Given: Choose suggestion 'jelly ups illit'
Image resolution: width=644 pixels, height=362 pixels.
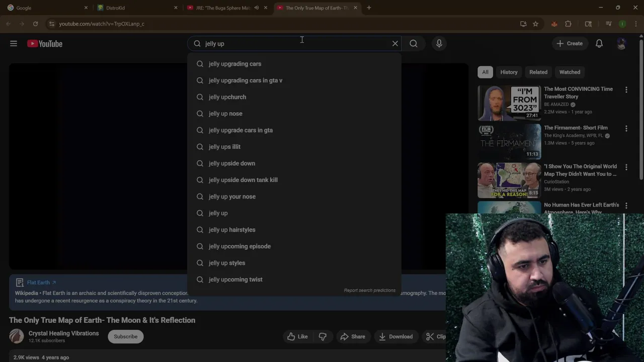Looking at the screenshot, I should pyautogui.click(x=294, y=147).
